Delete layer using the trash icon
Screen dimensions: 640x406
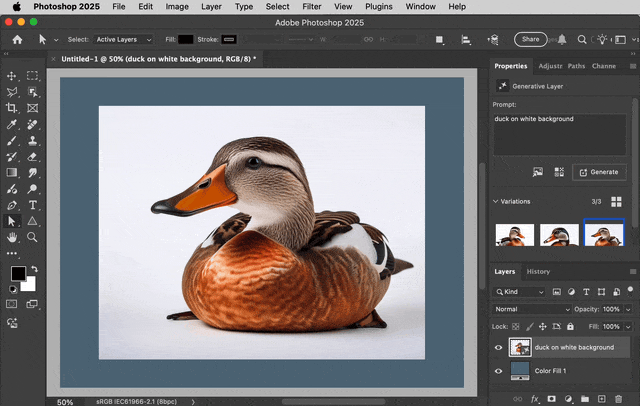[618, 399]
